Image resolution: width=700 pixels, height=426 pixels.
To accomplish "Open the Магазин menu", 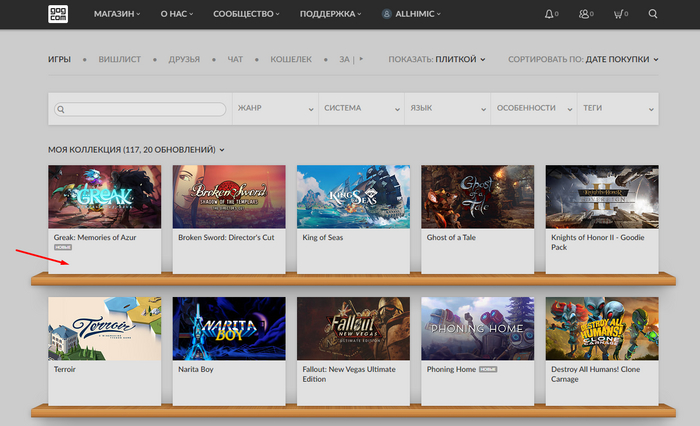I will 117,15.
